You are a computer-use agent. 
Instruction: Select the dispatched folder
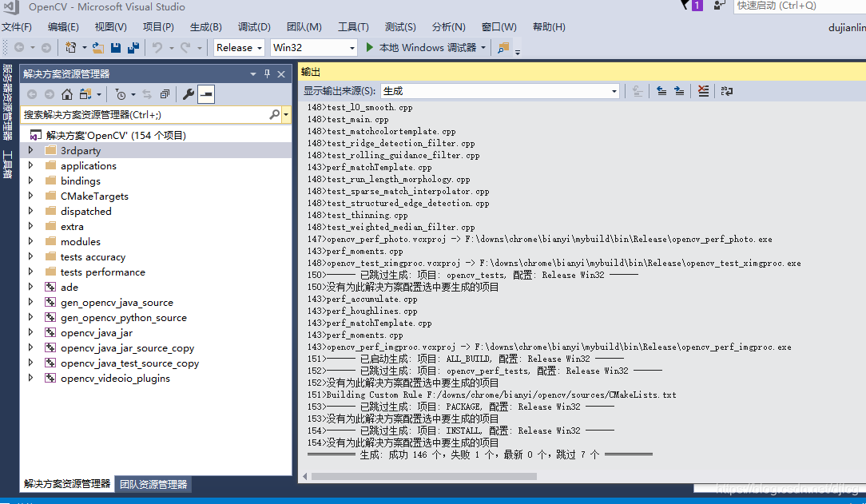[85, 212]
